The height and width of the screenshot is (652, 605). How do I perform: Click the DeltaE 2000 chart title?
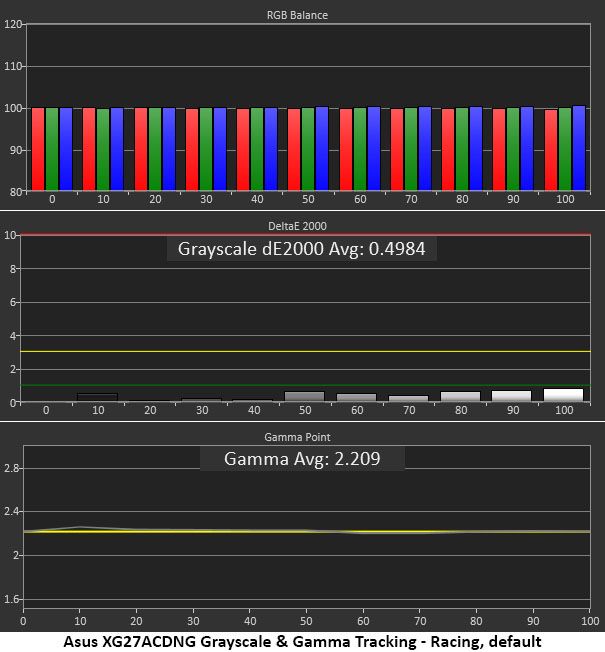297,226
